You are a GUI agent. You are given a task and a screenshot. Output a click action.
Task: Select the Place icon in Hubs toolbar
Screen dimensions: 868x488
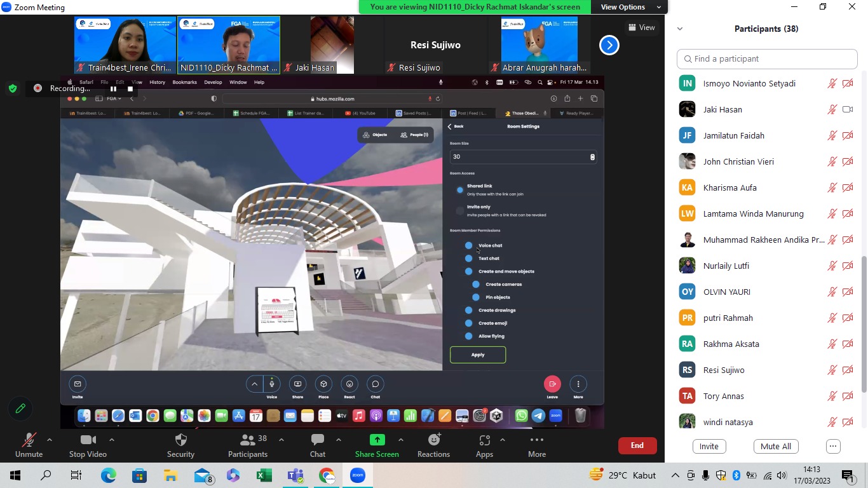click(x=323, y=384)
